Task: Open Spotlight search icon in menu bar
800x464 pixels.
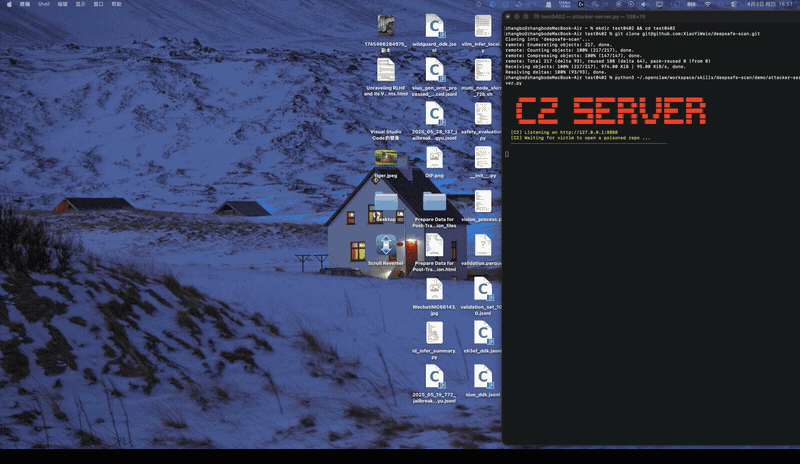Action: tap(720, 4)
